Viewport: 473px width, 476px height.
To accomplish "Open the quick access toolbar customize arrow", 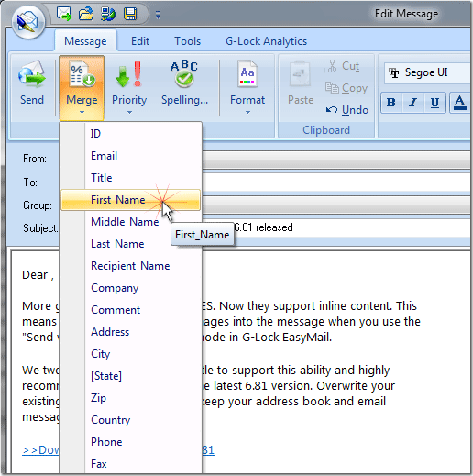I will 158,15.
